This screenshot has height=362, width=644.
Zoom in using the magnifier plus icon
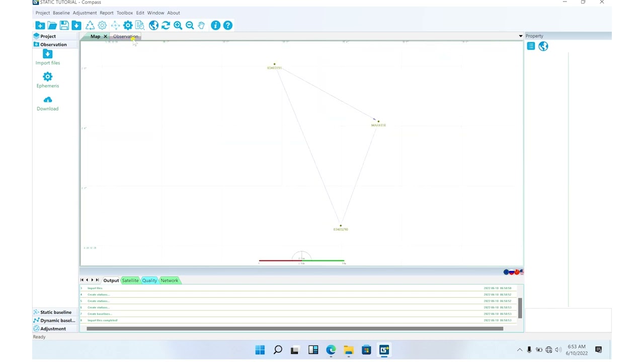178,25
